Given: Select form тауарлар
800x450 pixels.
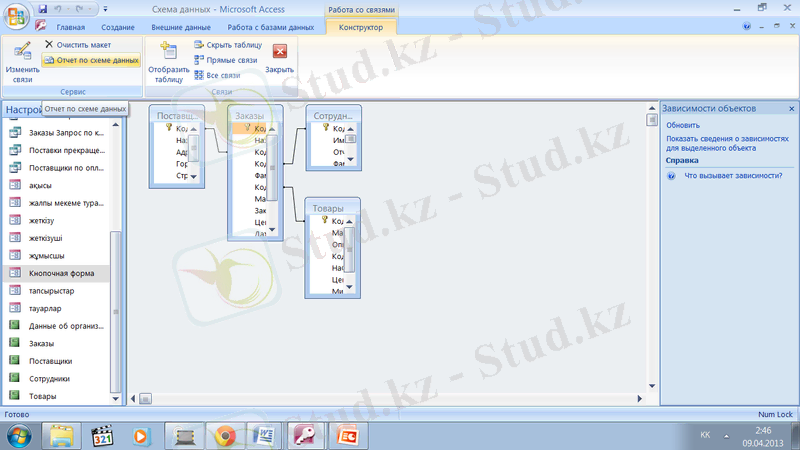Looking at the screenshot, I should click(57, 309).
